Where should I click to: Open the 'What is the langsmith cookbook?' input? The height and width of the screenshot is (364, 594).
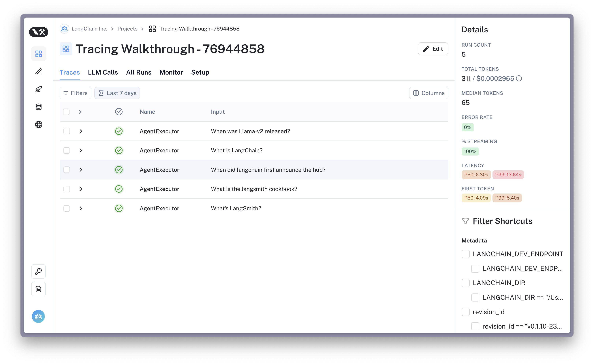(254, 189)
